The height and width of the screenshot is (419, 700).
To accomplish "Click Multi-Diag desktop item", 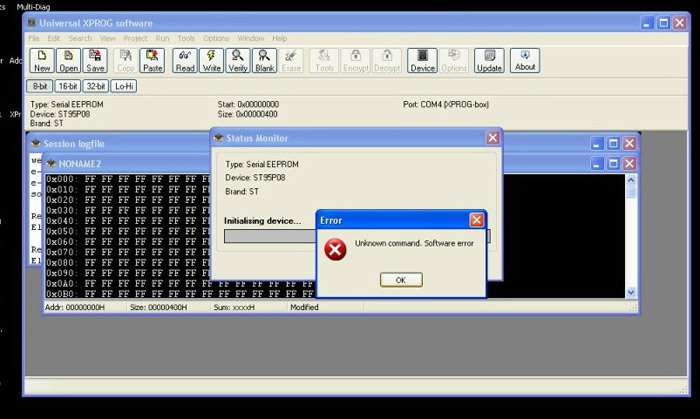I will 33,7.
